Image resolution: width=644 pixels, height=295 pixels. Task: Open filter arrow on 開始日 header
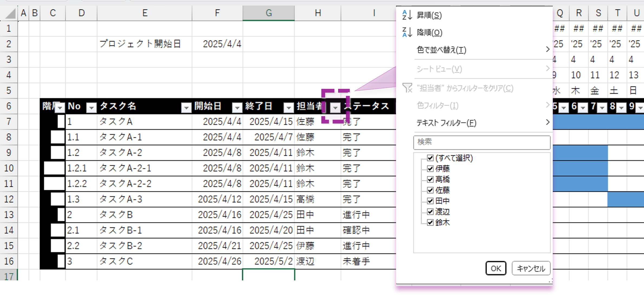coord(237,108)
